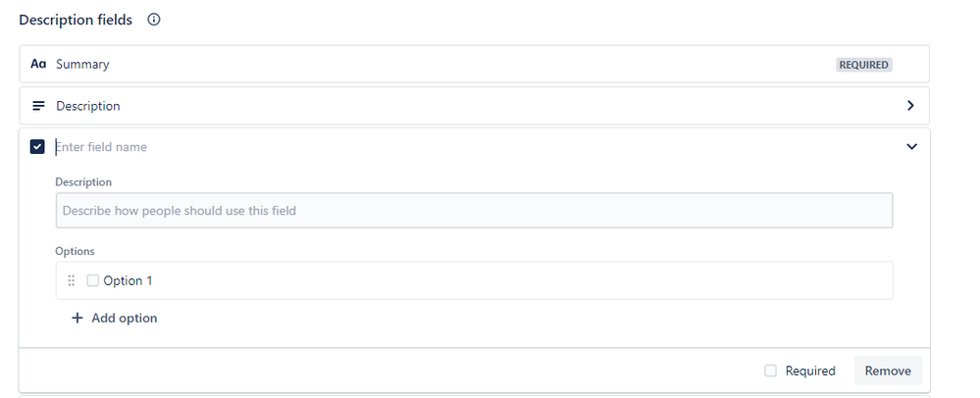This screenshot has height=398, width=980.
Task: Click the Description fields heading
Action: [x=76, y=20]
